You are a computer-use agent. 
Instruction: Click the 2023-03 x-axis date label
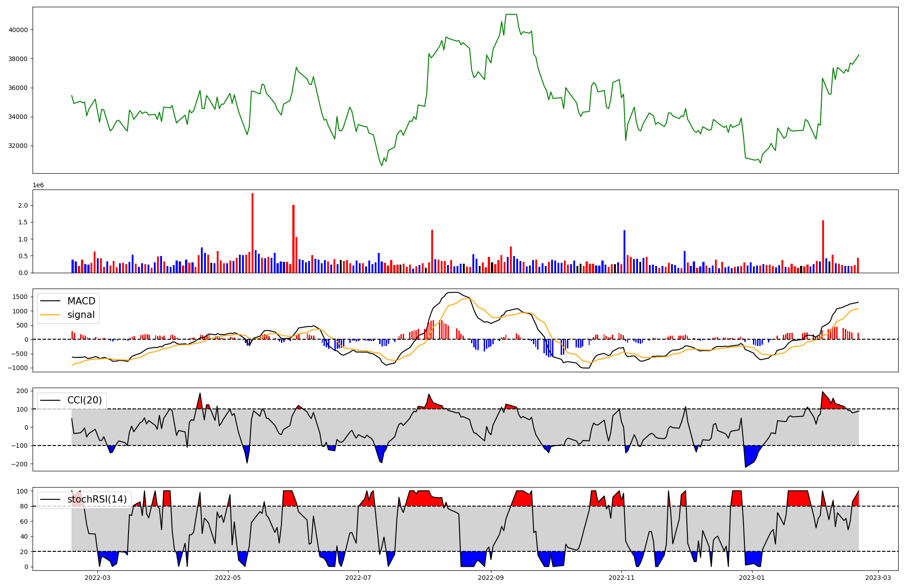(878, 578)
